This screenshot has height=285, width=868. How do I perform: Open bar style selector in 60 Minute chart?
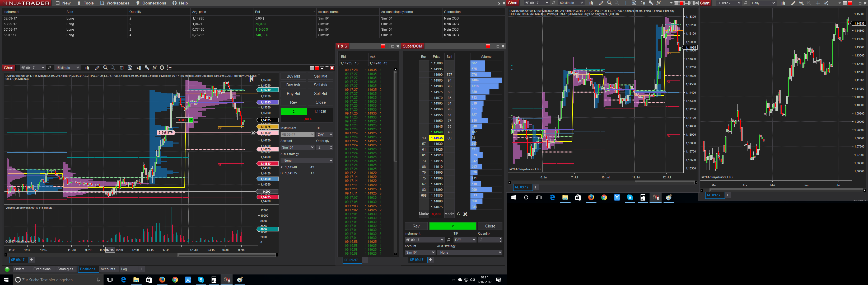(591, 3)
